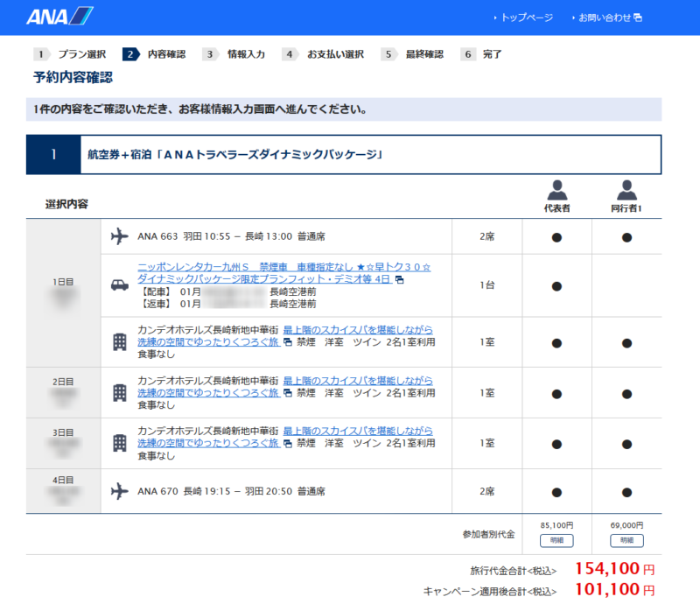
Task: Click the 代表者 dot for ANA 663
Action: point(556,237)
